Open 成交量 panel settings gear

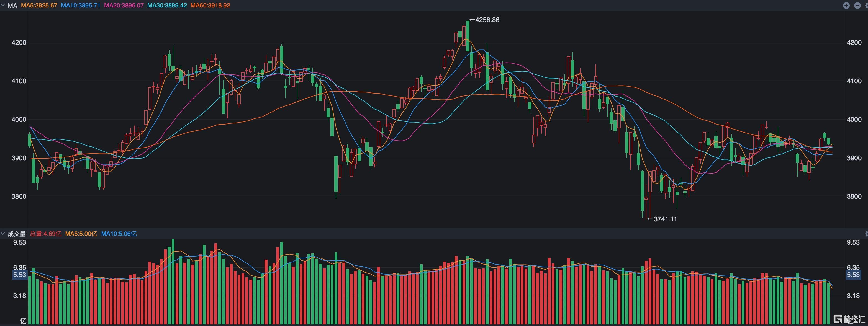pyautogui.click(x=867, y=233)
